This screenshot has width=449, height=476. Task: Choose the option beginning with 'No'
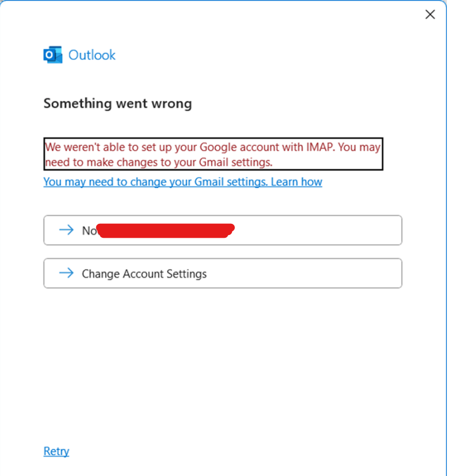tap(223, 230)
